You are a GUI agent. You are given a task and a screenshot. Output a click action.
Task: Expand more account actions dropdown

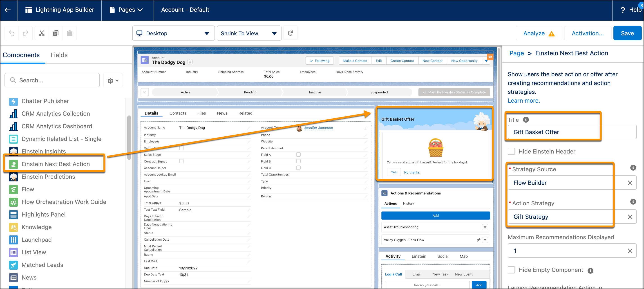pos(486,61)
